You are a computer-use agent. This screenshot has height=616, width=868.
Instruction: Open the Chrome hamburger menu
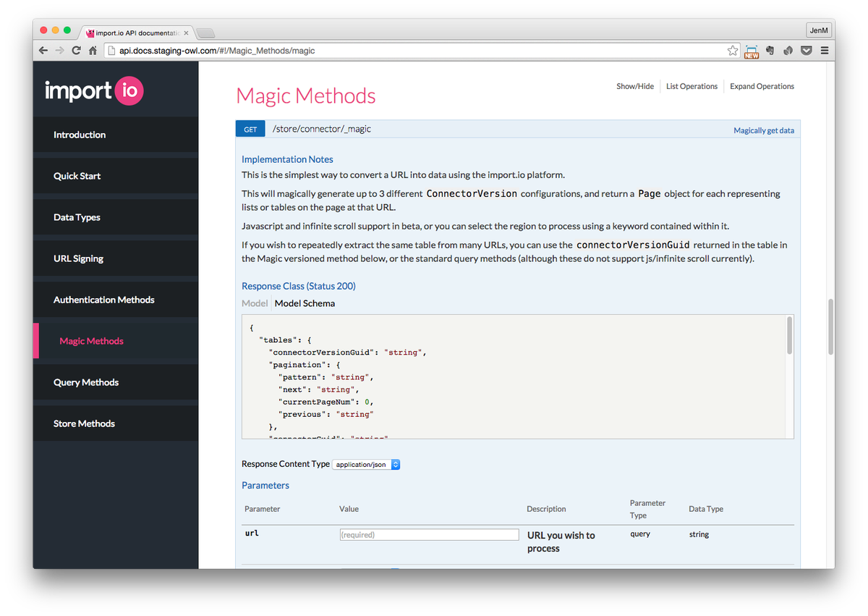click(824, 51)
